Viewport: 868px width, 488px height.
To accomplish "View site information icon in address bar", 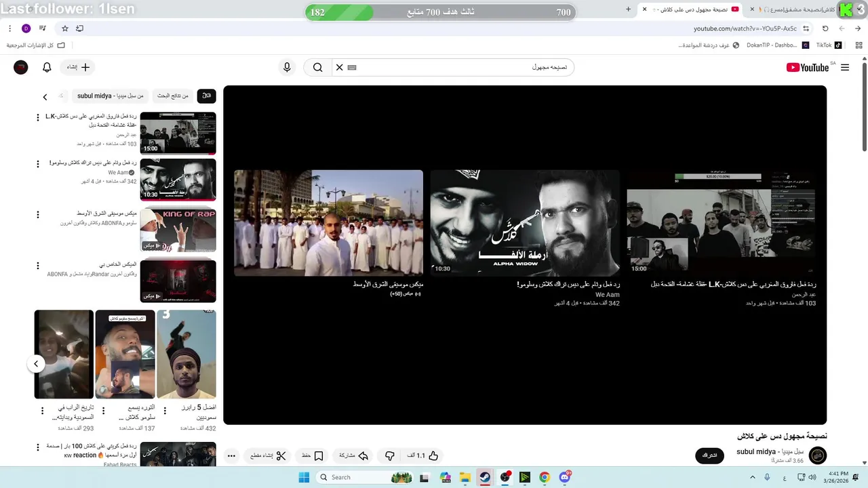I will pos(806,28).
